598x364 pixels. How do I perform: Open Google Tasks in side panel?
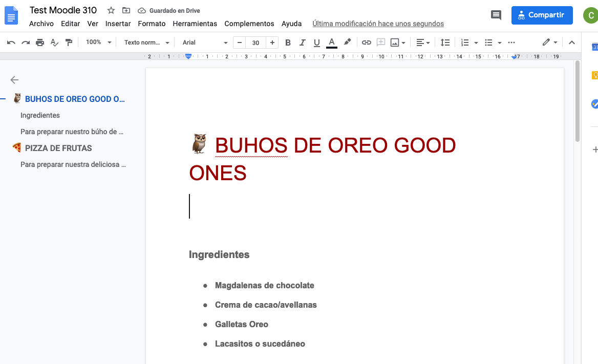594,104
